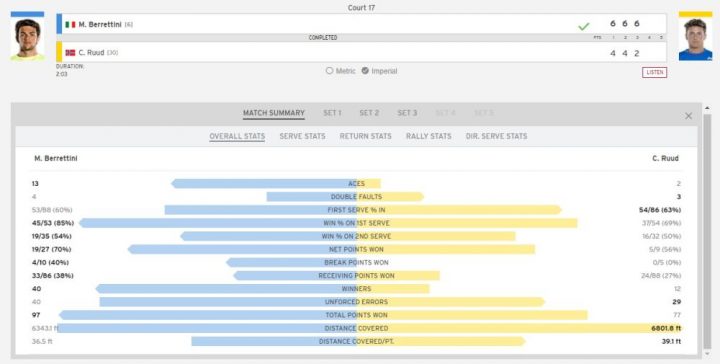The height and width of the screenshot is (364, 720).
Task: Click the M. Berrettini name link in the scoreboard
Action: [x=100, y=25]
